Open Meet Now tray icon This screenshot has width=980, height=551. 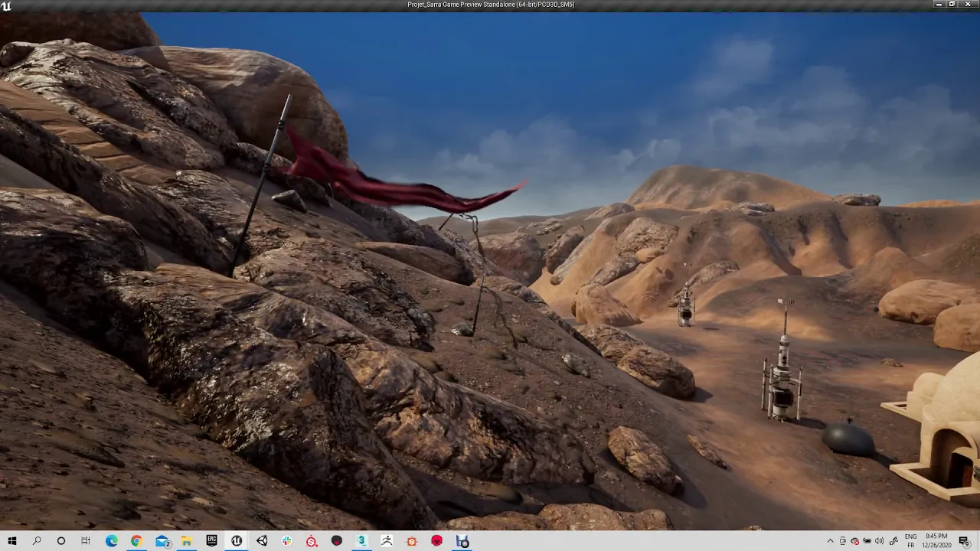pyautogui.click(x=843, y=541)
